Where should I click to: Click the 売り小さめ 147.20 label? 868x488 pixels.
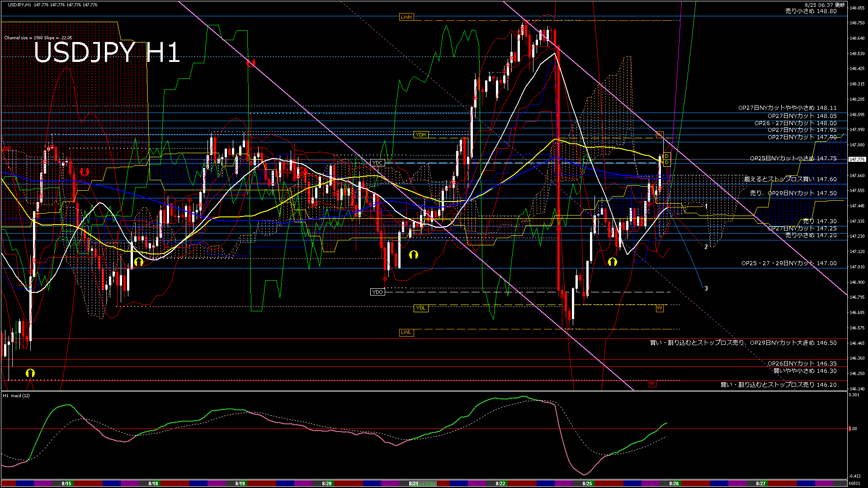(811, 235)
